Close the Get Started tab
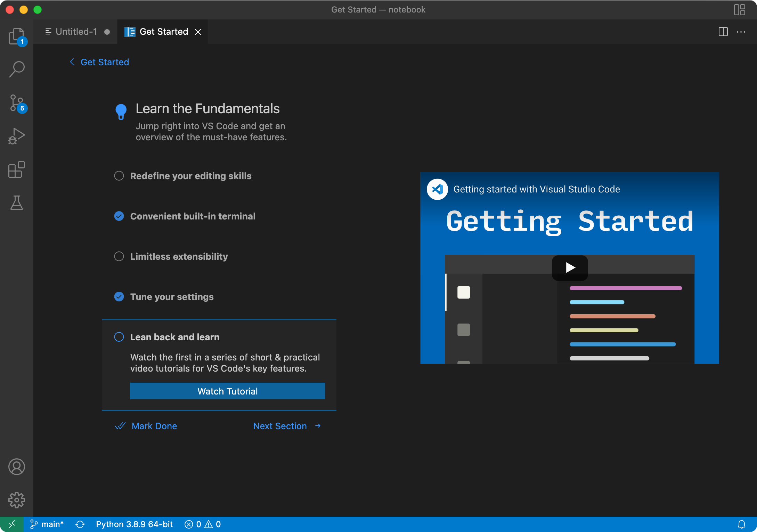757x532 pixels. pos(198,32)
